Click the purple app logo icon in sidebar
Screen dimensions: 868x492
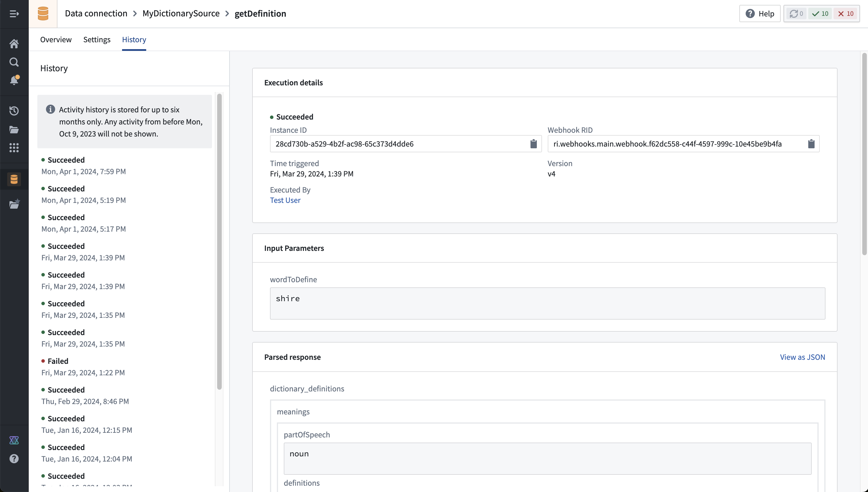point(14,440)
